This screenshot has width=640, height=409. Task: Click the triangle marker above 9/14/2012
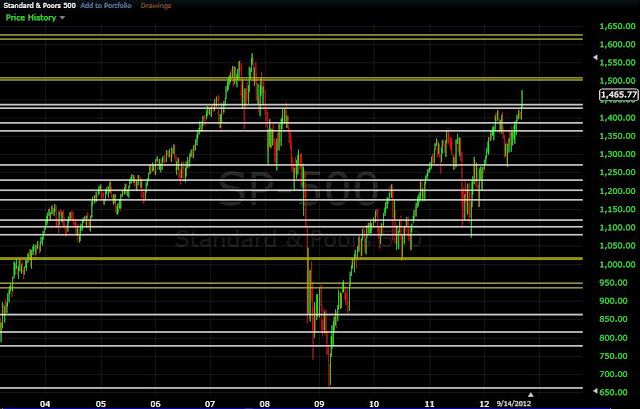[x=531, y=395]
